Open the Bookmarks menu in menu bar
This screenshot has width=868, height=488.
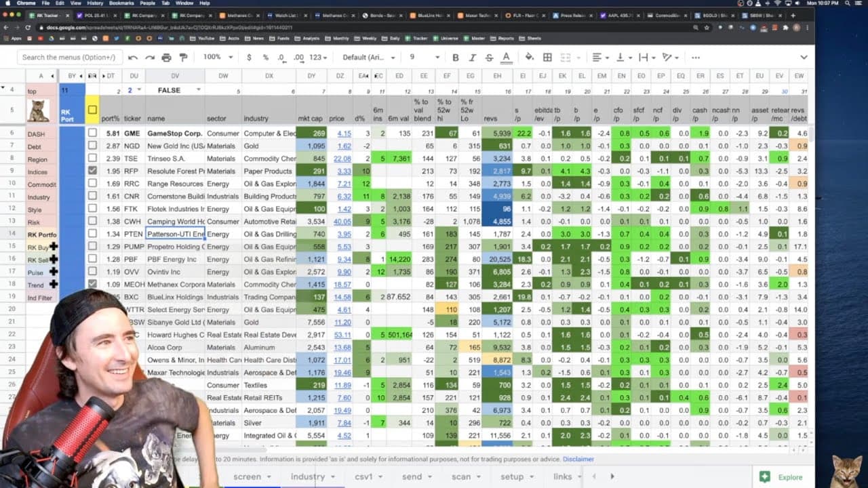coord(121,3)
